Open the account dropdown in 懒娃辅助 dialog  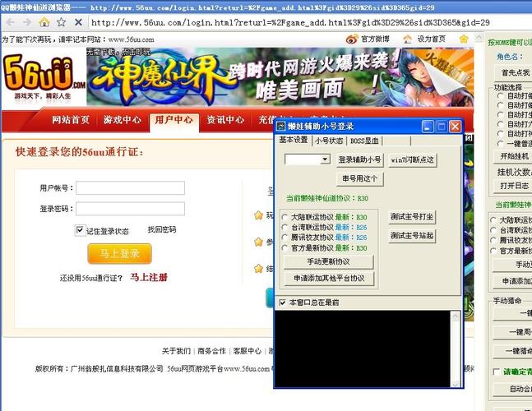[326, 159]
